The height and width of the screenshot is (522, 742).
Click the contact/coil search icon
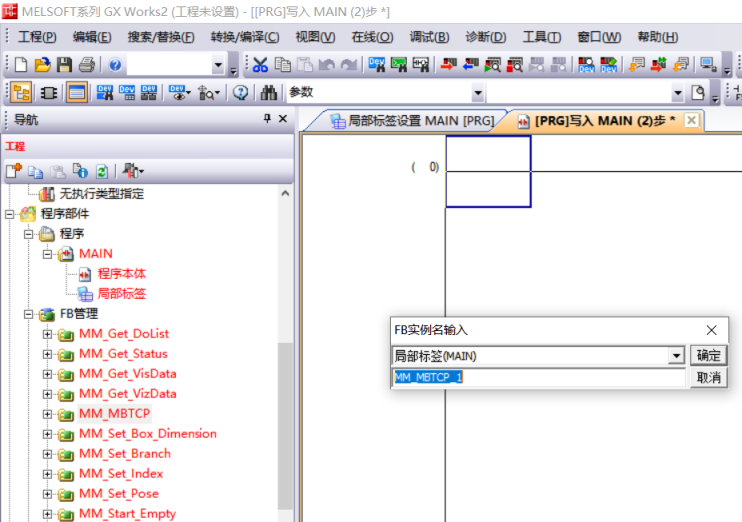[x=421, y=64]
